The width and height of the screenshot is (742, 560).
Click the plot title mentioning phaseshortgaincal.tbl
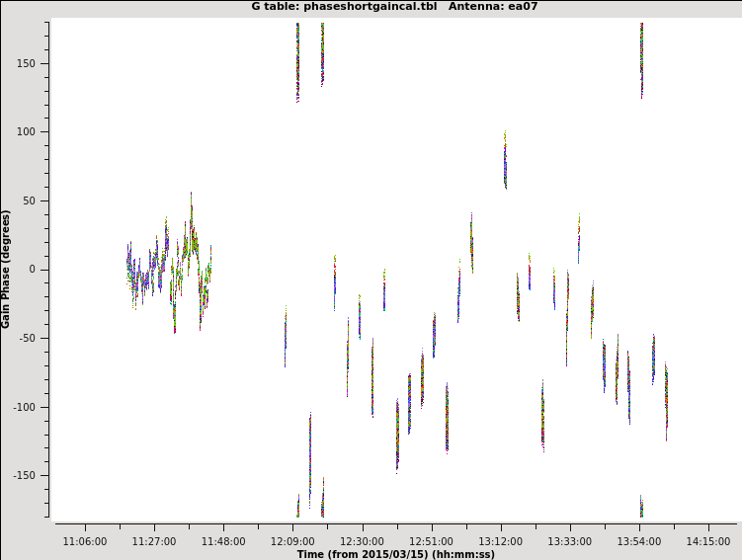pyautogui.click(x=394, y=7)
